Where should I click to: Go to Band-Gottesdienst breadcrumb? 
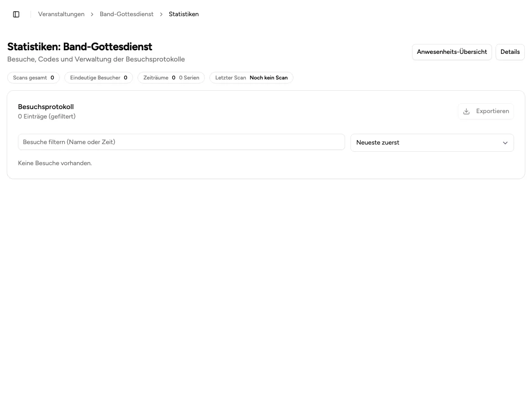127,14
